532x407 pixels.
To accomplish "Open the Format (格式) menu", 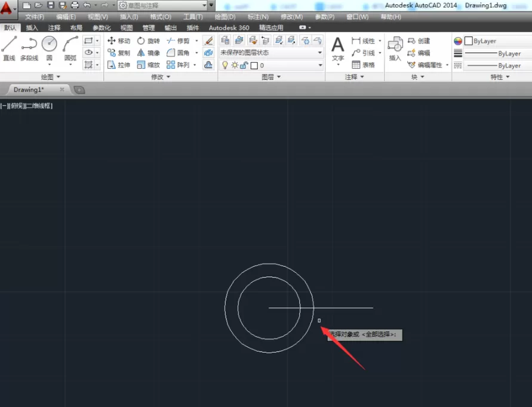I will tap(161, 17).
